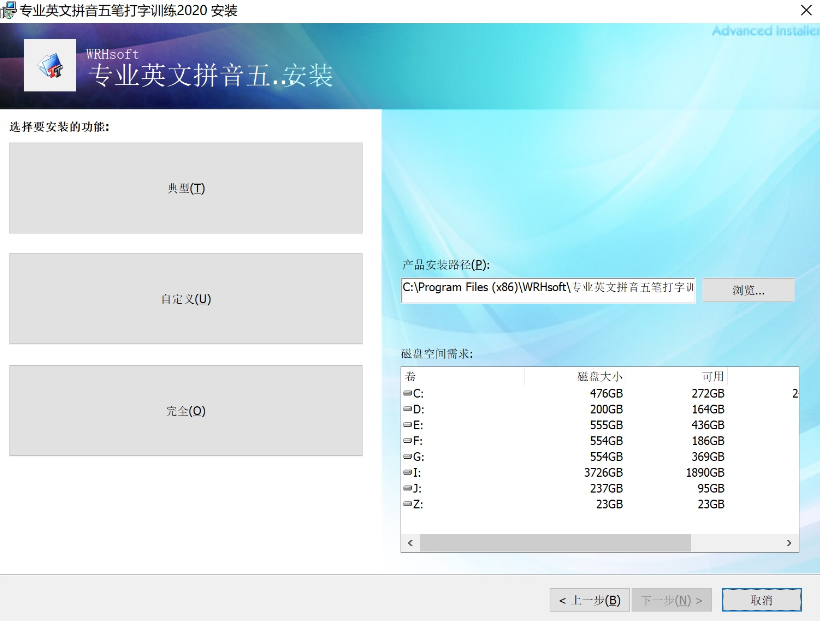Choose the 自定义(U) installation option
Screen dimensions: 820x621
pyautogui.click(x=185, y=298)
